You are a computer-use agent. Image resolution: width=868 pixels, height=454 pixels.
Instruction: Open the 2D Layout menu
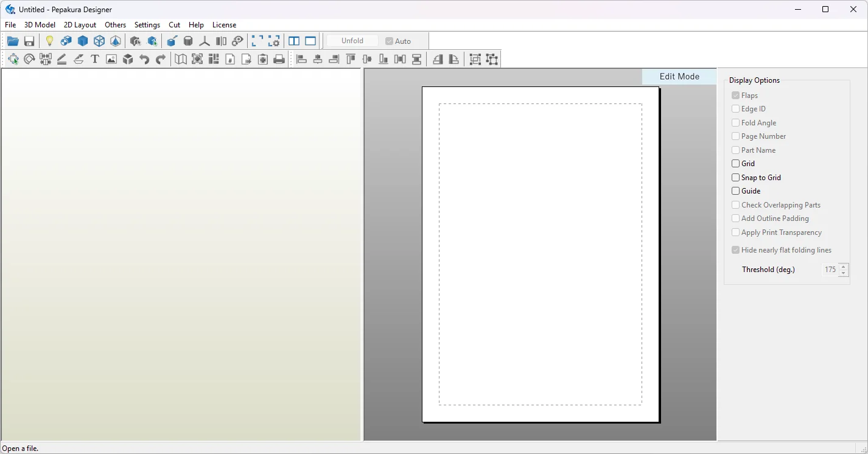(x=80, y=25)
